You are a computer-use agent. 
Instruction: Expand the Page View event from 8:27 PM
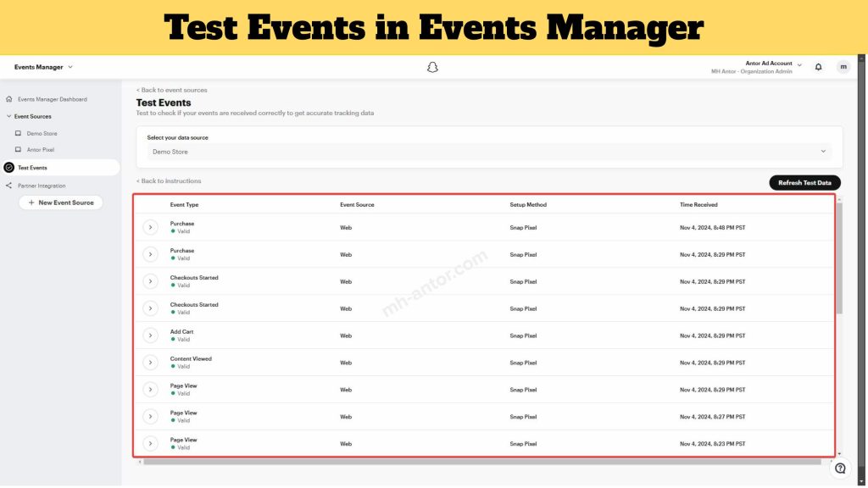pyautogui.click(x=150, y=417)
